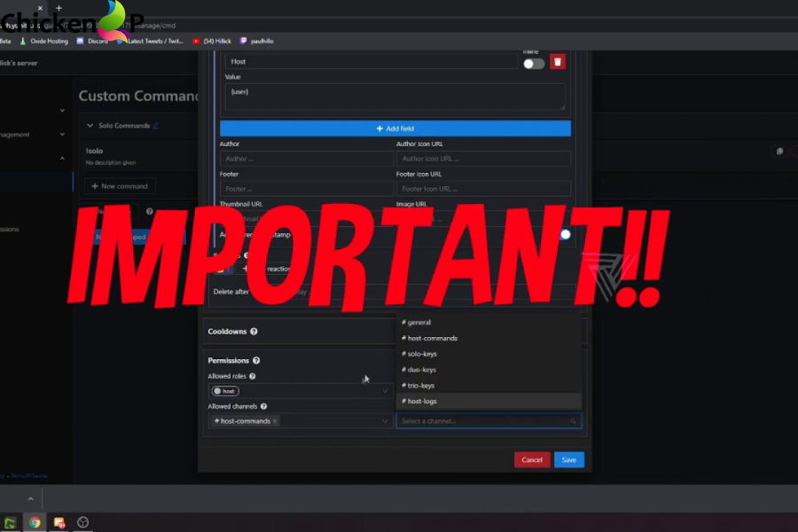
Task: Click the search icon in the channel selector
Action: tap(572, 420)
